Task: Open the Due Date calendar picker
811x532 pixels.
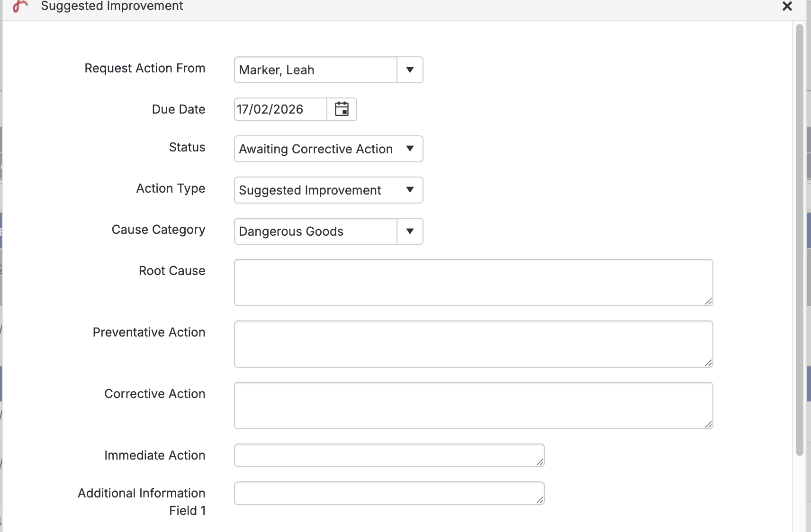Action: 342,109
